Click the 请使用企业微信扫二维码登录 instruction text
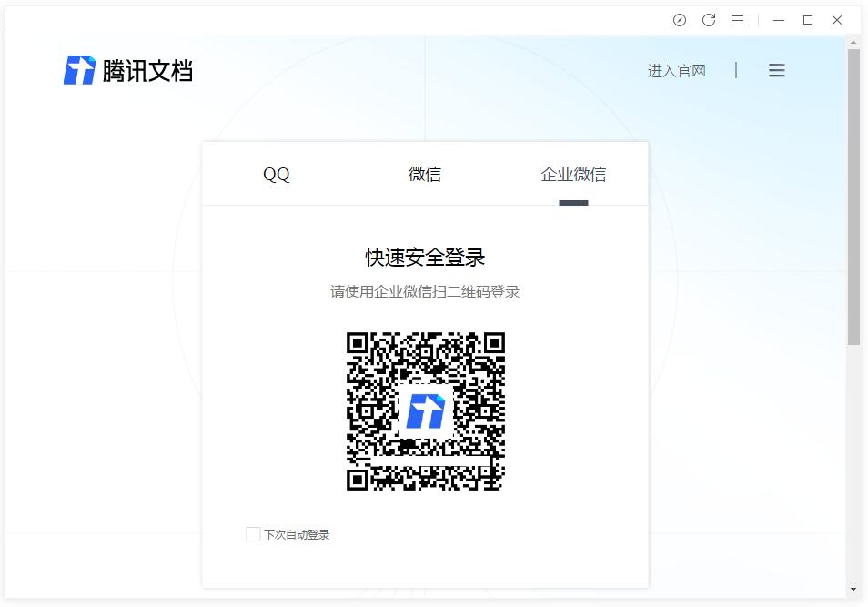Viewport: 868px width, 607px height. pos(425,291)
